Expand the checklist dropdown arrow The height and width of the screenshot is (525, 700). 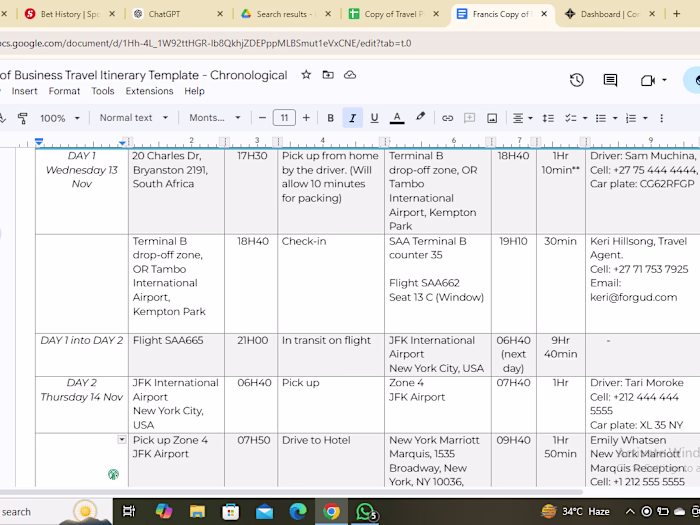[585, 118]
